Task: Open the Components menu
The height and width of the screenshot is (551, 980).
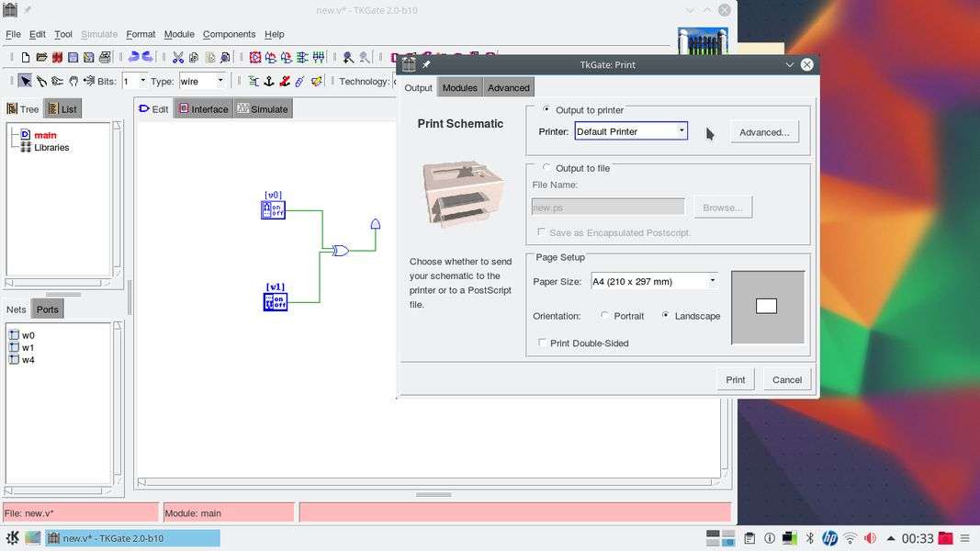Action: (x=229, y=34)
